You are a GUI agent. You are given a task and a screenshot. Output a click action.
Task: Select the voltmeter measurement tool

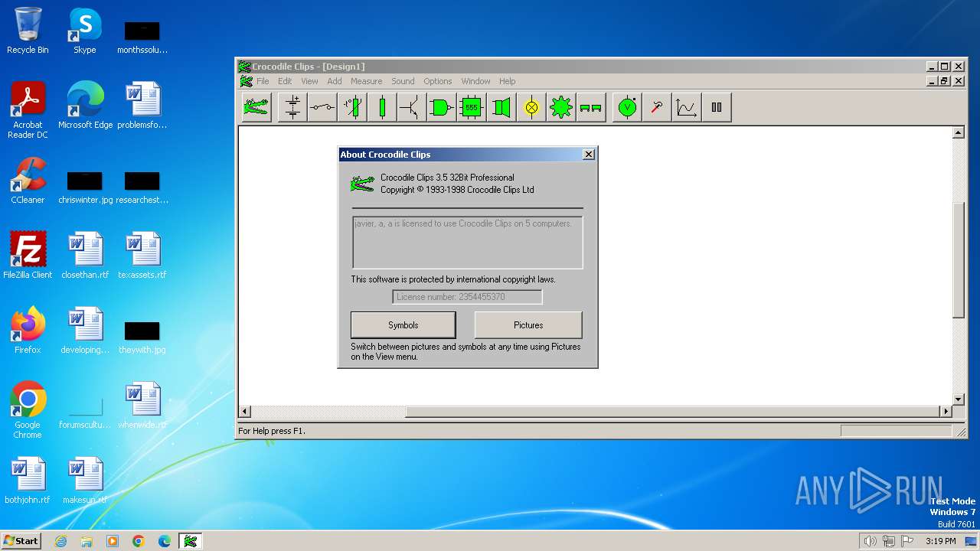627,107
